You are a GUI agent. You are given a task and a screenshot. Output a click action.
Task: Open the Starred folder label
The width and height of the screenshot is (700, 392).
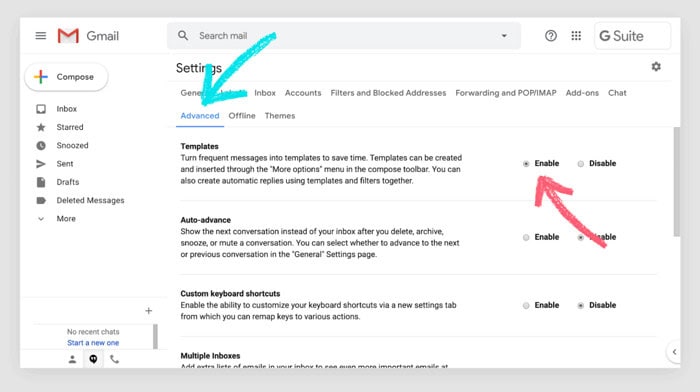(70, 127)
